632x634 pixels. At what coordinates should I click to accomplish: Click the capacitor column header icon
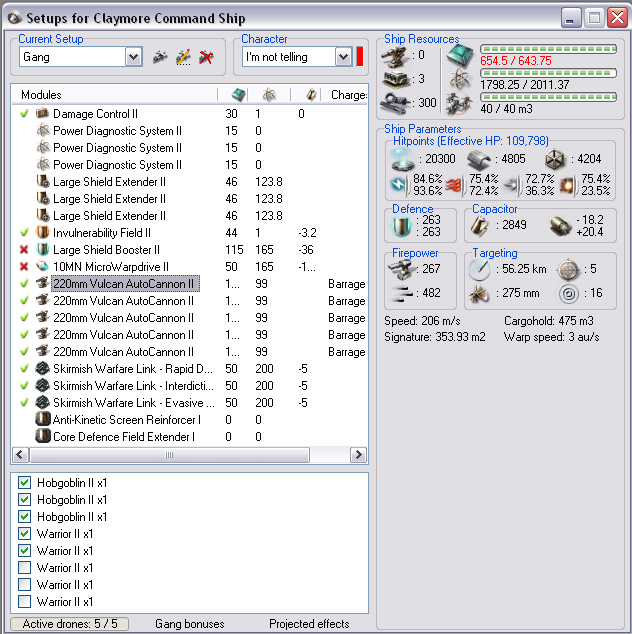coord(311,95)
